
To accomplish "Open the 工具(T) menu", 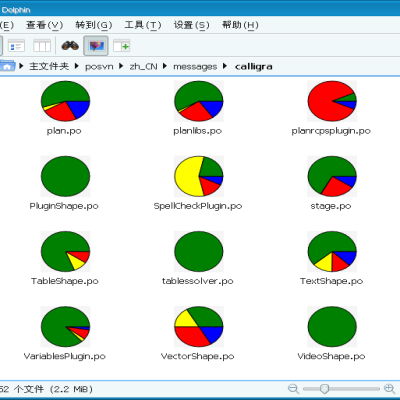I will [143, 25].
